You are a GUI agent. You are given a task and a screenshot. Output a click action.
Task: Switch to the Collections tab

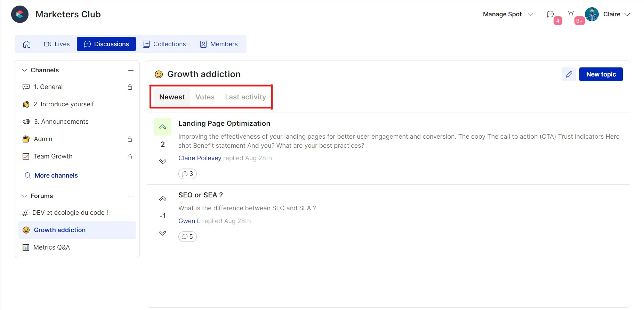[x=164, y=44]
